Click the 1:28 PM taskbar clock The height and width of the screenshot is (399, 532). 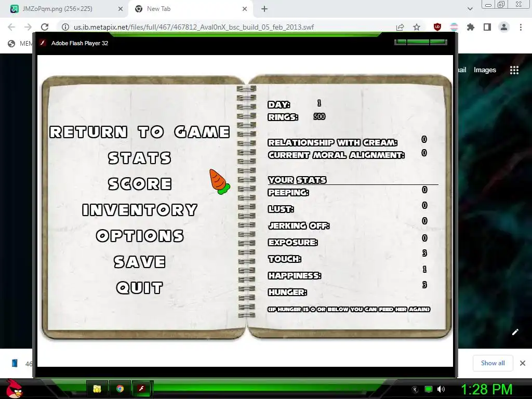486,390
